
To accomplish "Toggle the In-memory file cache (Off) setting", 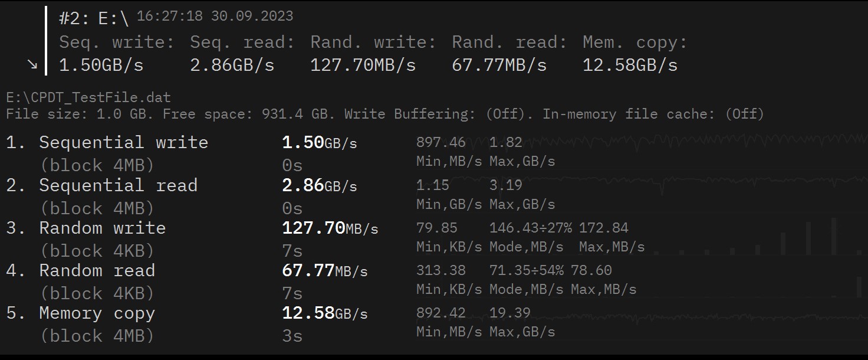I will 653,114.
